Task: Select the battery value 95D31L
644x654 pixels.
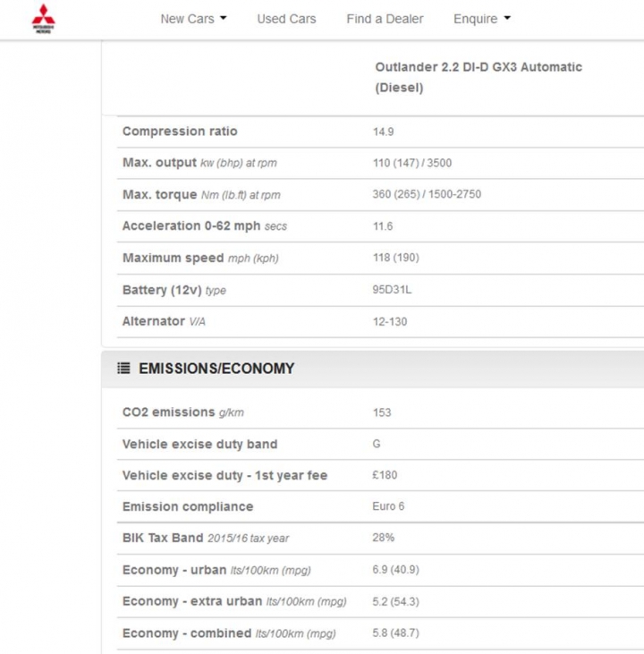Action: click(392, 290)
